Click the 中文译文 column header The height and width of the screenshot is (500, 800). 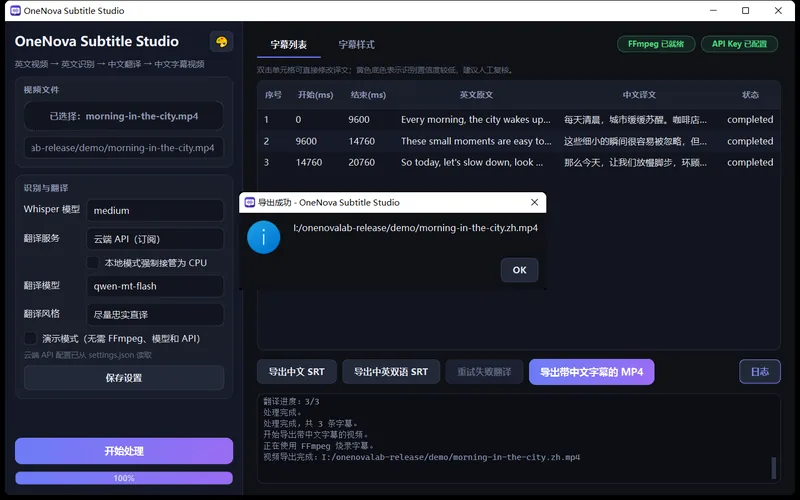[639, 95]
